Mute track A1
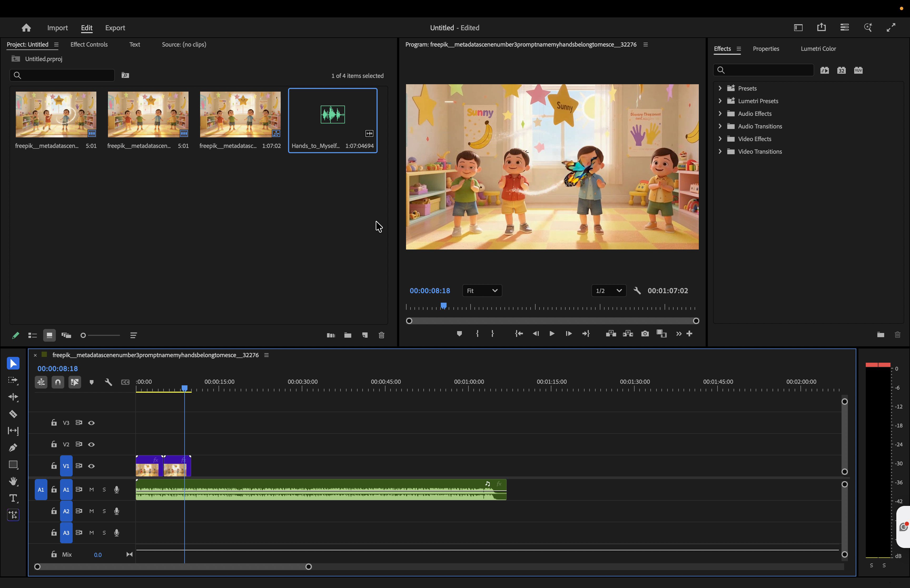Screen dimensions: 910x588 [92, 490]
